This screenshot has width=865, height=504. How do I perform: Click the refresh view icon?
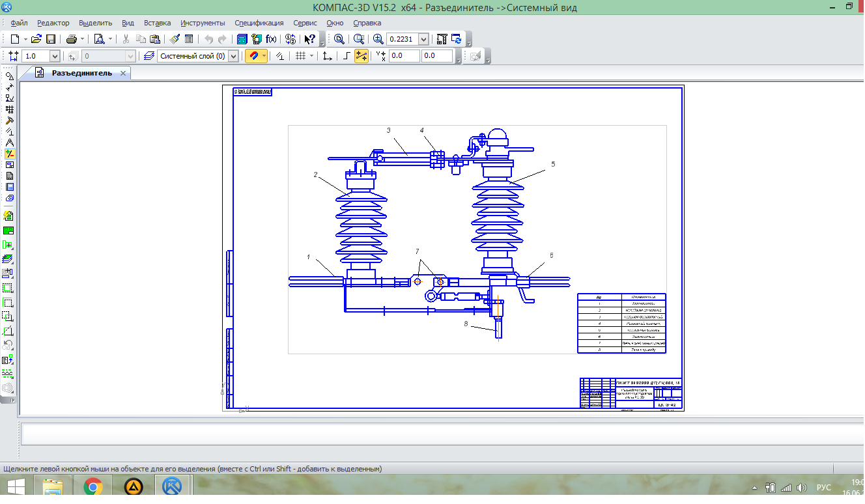(x=457, y=39)
